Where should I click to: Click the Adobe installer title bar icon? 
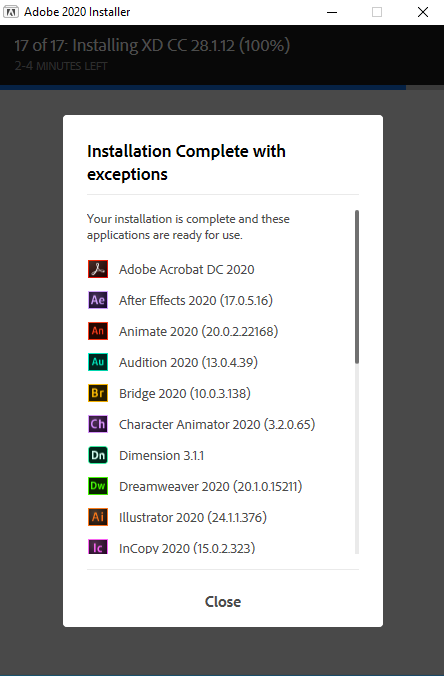coord(11,12)
